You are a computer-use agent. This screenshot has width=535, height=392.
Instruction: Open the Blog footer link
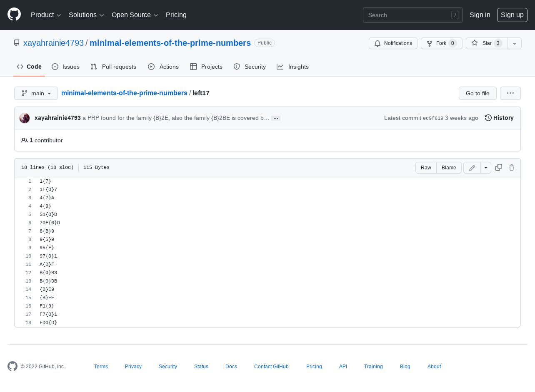click(405, 367)
